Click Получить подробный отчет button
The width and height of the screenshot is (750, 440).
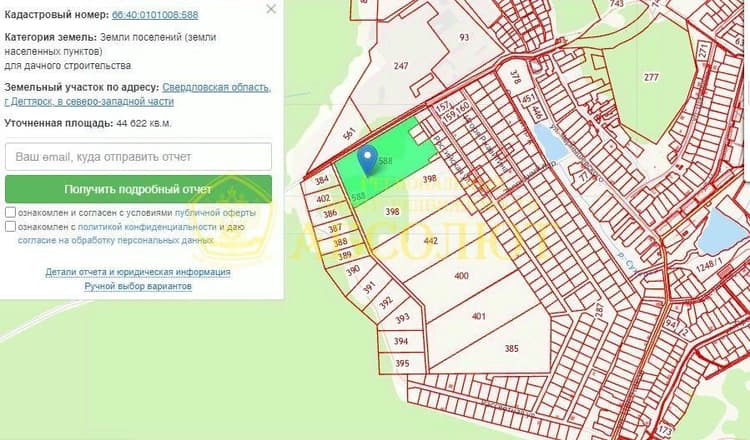138,189
